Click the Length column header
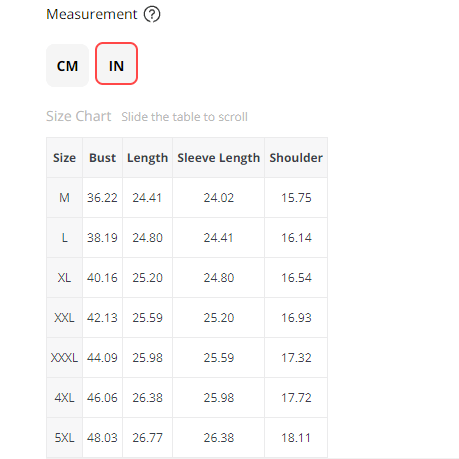 pos(147,158)
